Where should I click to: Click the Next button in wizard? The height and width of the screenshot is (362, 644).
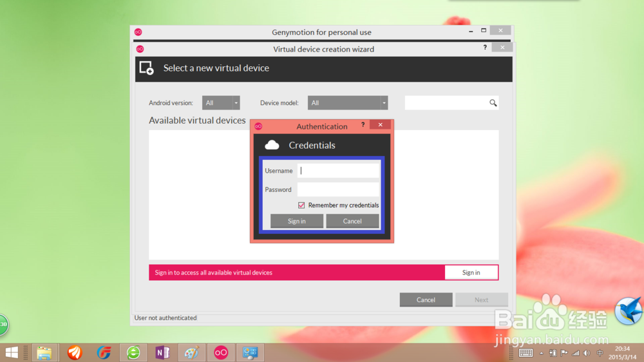pos(481,300)
